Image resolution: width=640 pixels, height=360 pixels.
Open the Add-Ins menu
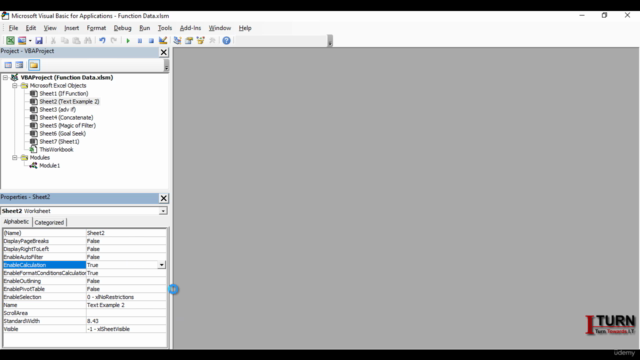(190, 28)
